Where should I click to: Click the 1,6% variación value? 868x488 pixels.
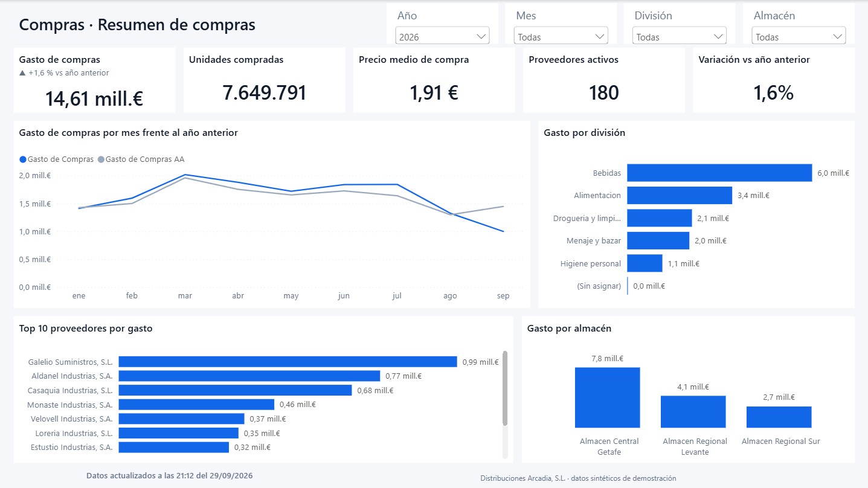coord(773,93)
